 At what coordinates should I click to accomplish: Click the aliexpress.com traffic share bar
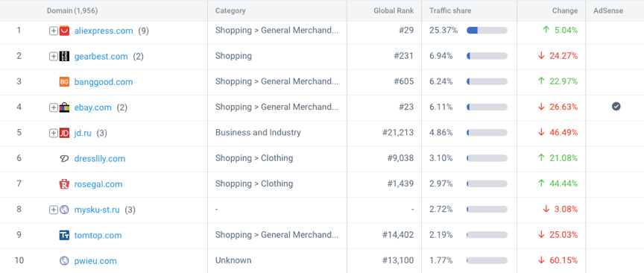pos(487,31)
